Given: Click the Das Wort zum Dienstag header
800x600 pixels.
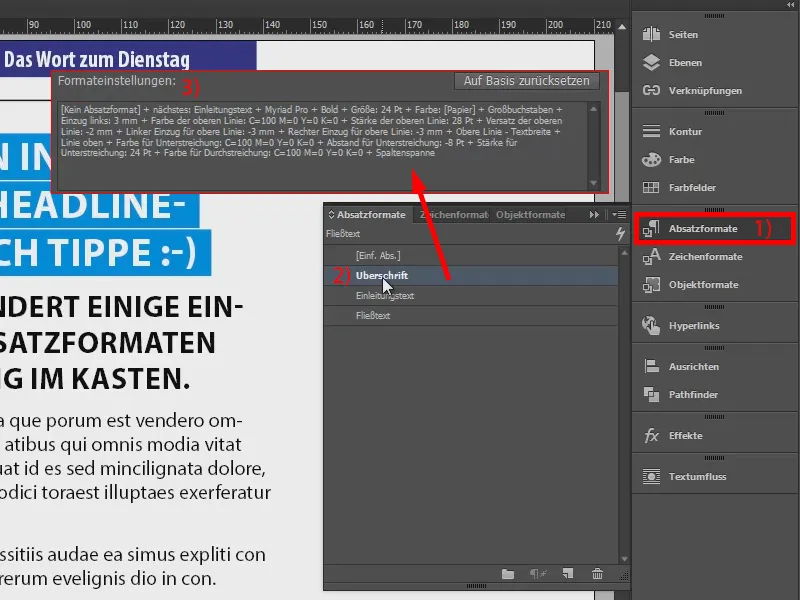Looking at the screenshot, I should click(x=97, y=60).
